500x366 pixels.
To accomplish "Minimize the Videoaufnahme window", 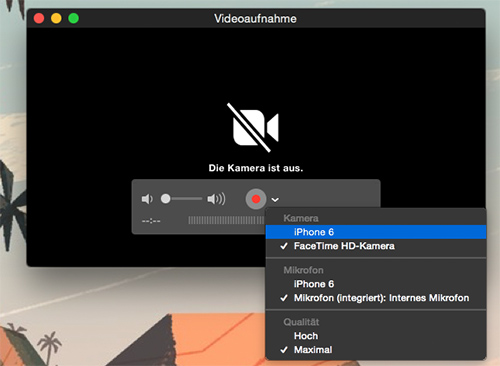I will click(56, 18).
